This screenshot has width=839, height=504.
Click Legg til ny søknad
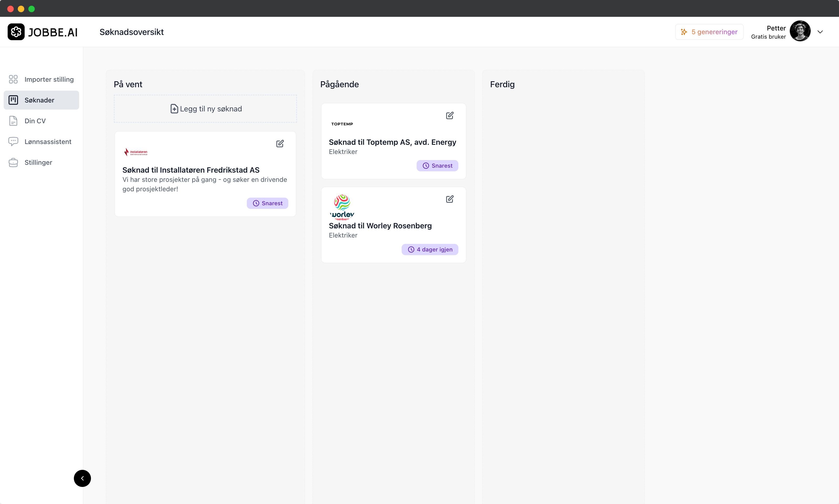point(206,109)
